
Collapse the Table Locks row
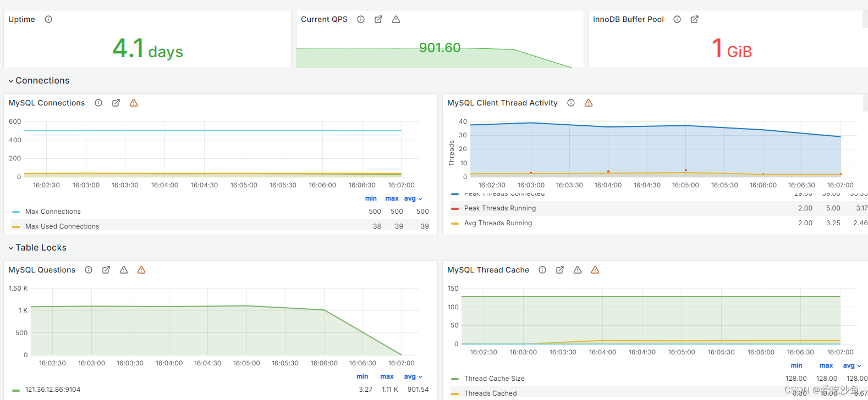(x=37, y=248)
